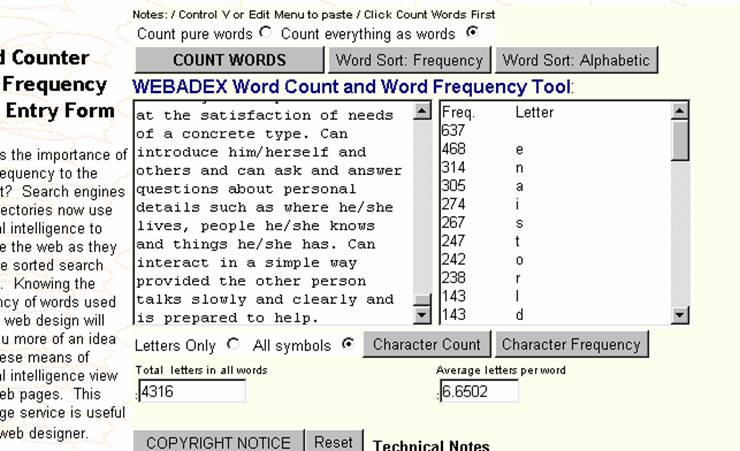This screenshot has height=451, width=740.
Task: Click the frequency row 267 for letter s
Action: pyautogui.click(x=555, y=223)
